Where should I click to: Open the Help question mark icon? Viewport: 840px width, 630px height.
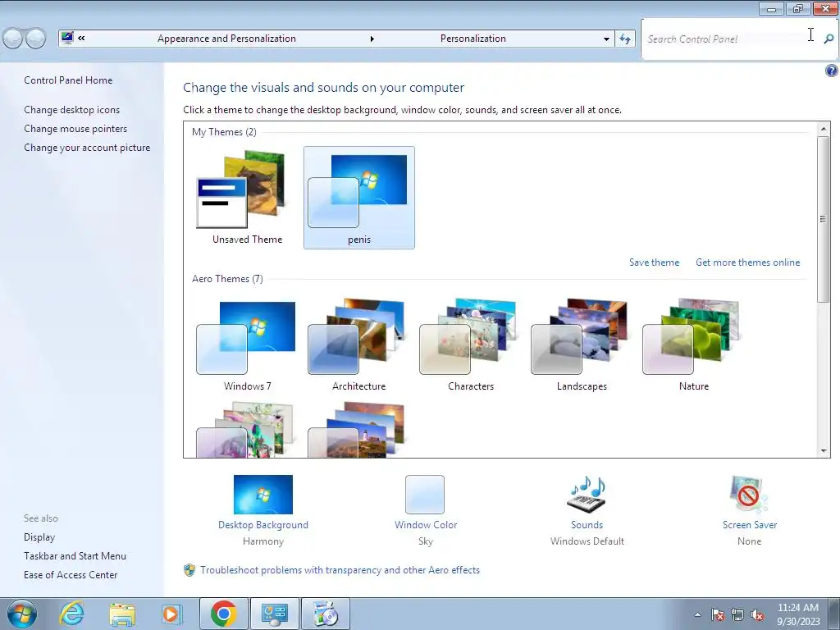point(832,71)
